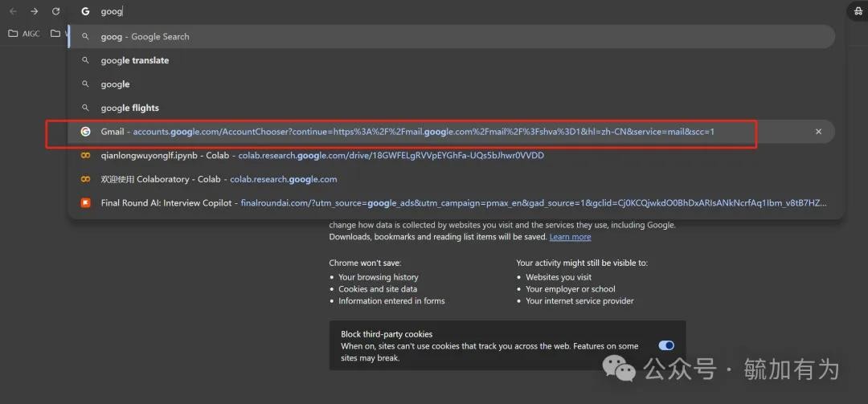
Task: Click the magnifier icon beside google flights
Action: [x=85, y=108]
